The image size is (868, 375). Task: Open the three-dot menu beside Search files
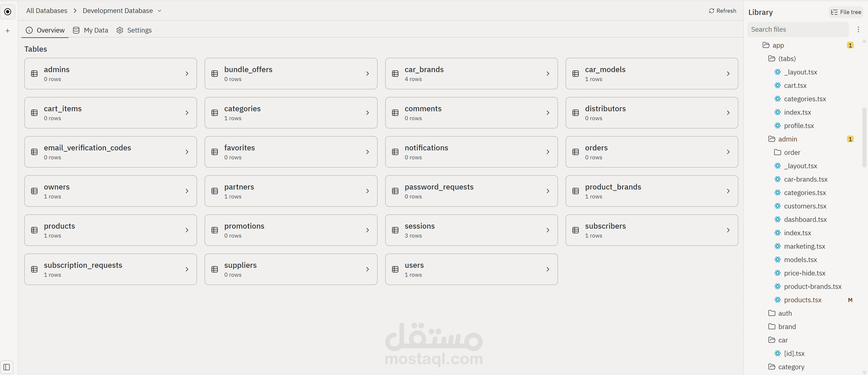[x=858, y=29]
